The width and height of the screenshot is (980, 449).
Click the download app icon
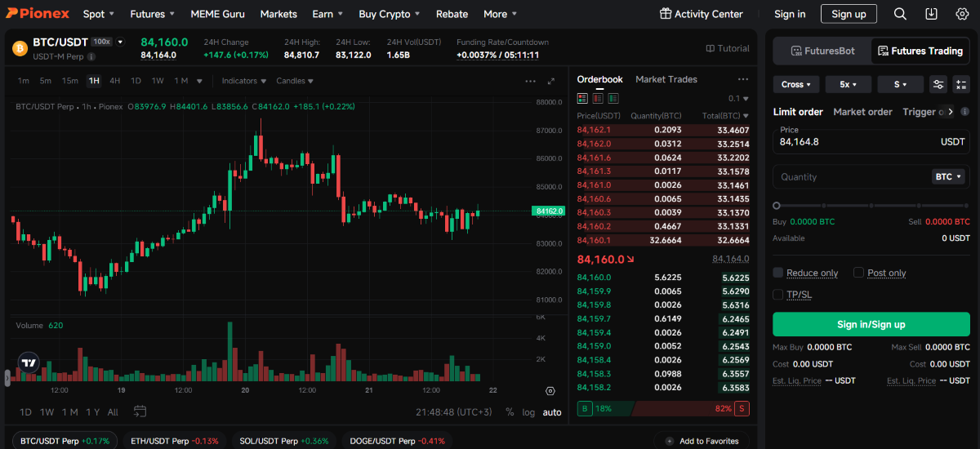931,14
